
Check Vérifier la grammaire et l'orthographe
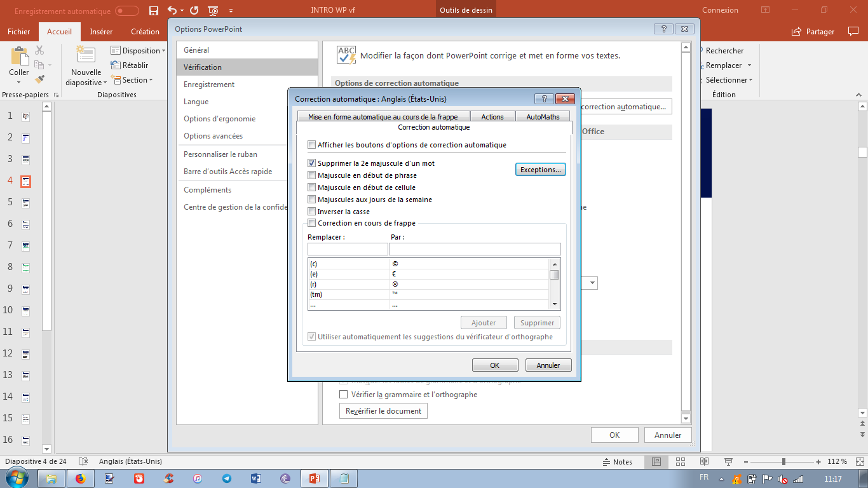click(344, 395)
